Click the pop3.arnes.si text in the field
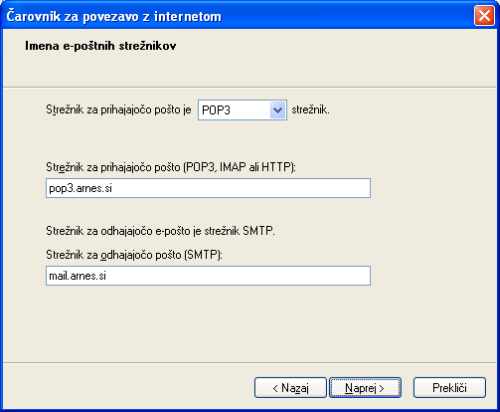 [81, 188]
